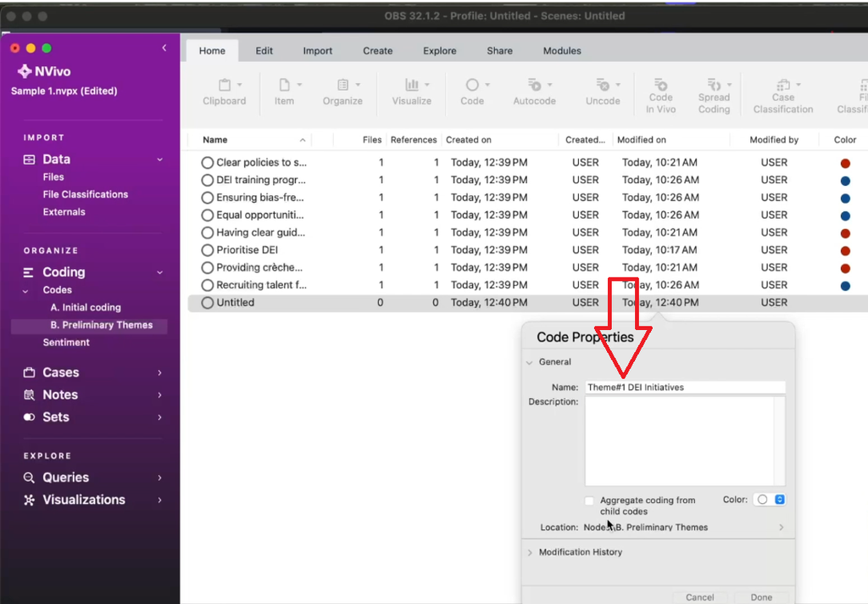868x604 pixels.
Task: Open the Item dropdown arrow
Action: pyautogui.click(x=299, y=85)
